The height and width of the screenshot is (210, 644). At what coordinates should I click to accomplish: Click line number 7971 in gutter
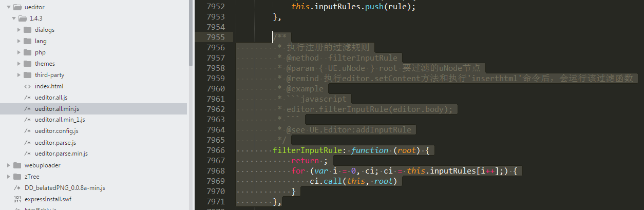pyautogui.click(x=215, y=201)
